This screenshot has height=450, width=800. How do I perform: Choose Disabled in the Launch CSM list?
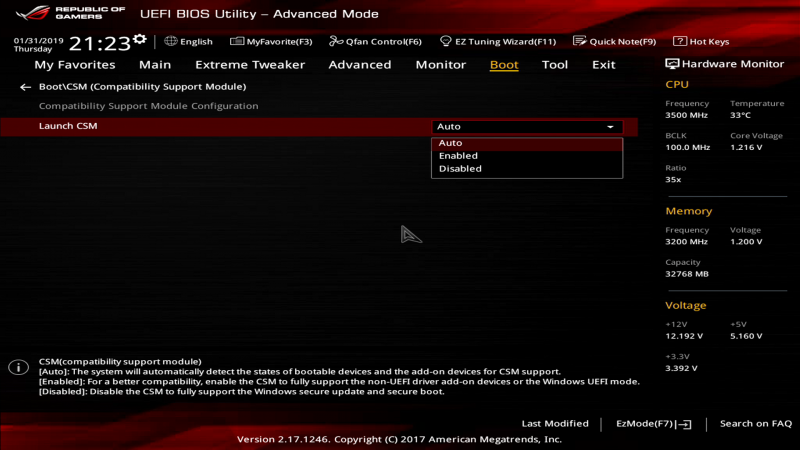[x=527, y=168]
